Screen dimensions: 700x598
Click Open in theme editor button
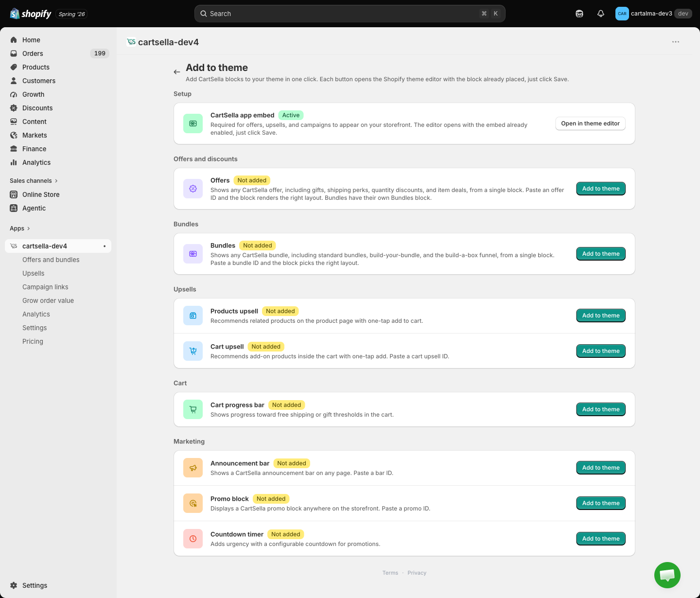click(x=590, y=123)
